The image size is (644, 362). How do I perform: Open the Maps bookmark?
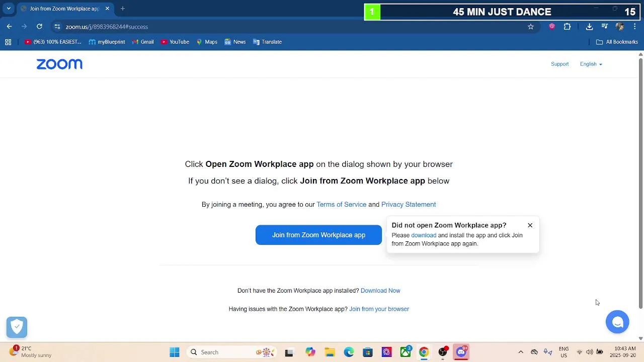point(207,42)
